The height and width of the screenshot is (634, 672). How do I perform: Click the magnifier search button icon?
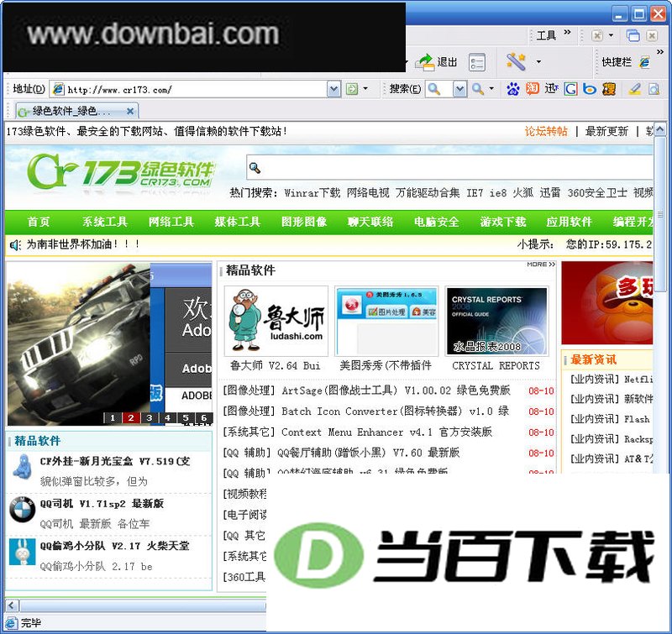coord(477,89)
